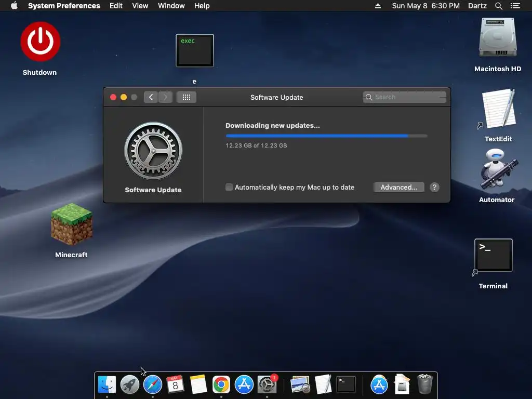Viewport: 532px width, 399px height.
Task: Launch Google Chrome from the dock
Action: pos(221,385)
